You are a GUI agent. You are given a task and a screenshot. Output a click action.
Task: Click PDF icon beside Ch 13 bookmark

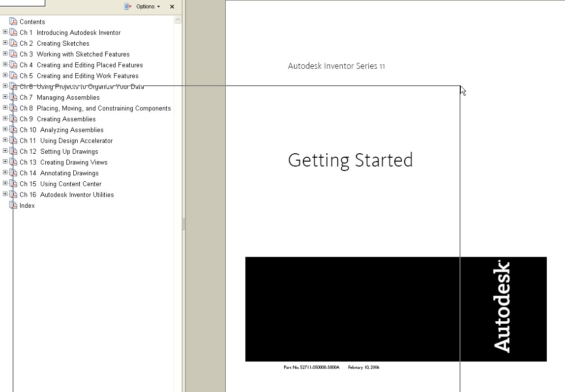pyautogui.click(x=13, y=162)
